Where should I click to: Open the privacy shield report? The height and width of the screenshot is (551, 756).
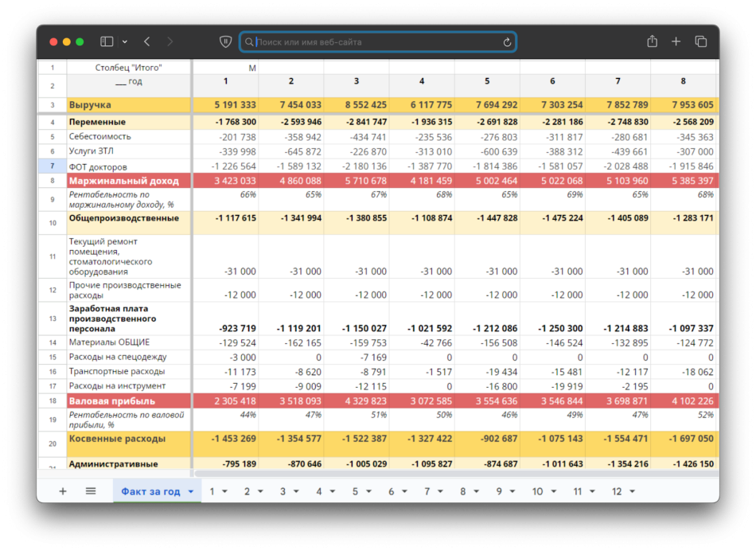(x=225, y=42)
